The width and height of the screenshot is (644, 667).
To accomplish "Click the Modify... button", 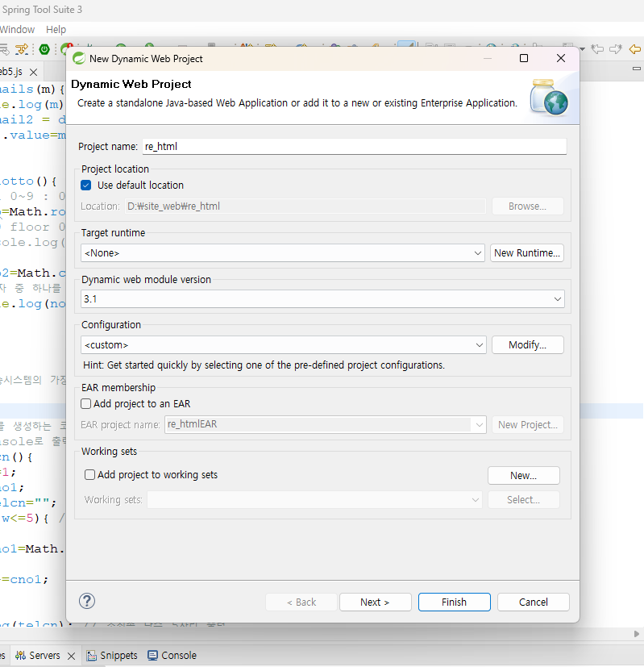I will coord(527,345).
